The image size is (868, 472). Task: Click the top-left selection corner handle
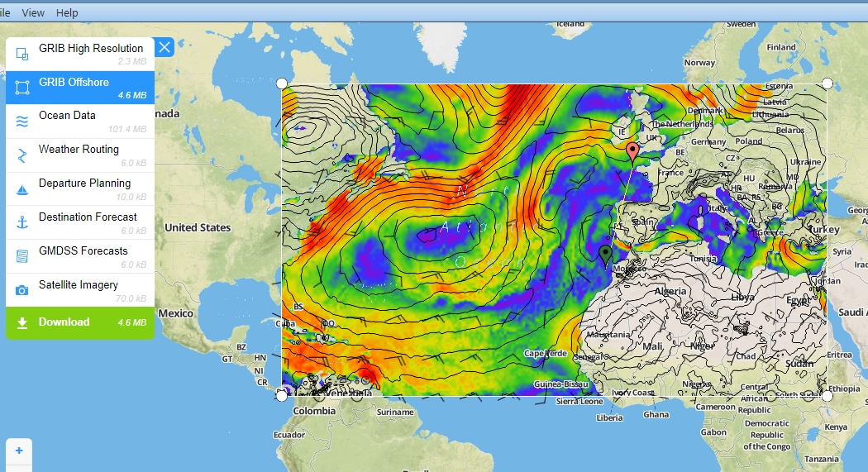[282, 83]
